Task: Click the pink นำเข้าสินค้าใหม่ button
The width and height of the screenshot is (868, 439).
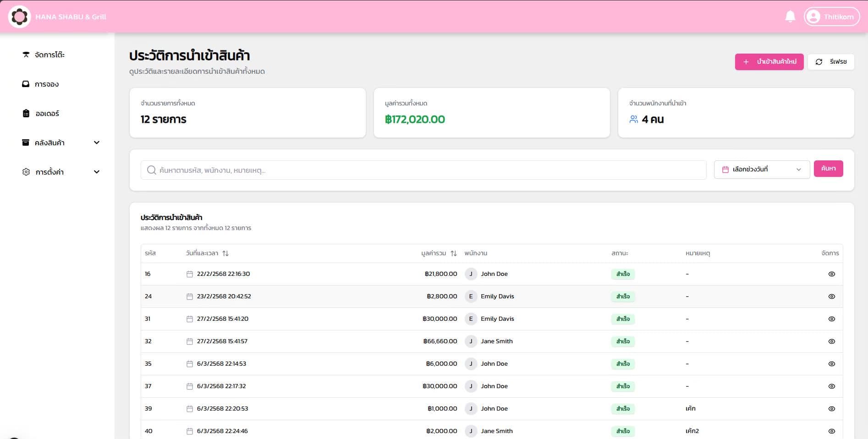Action: [x=769, y=62]
